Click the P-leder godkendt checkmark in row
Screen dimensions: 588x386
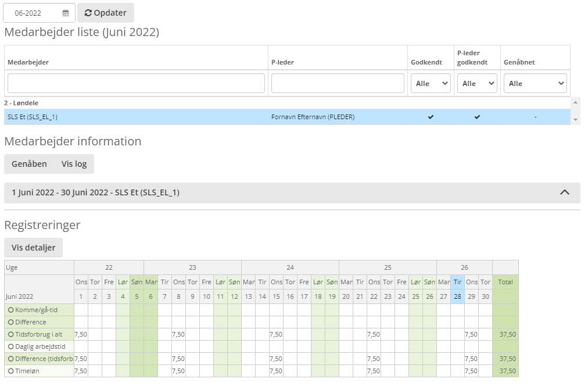(477, 117)
